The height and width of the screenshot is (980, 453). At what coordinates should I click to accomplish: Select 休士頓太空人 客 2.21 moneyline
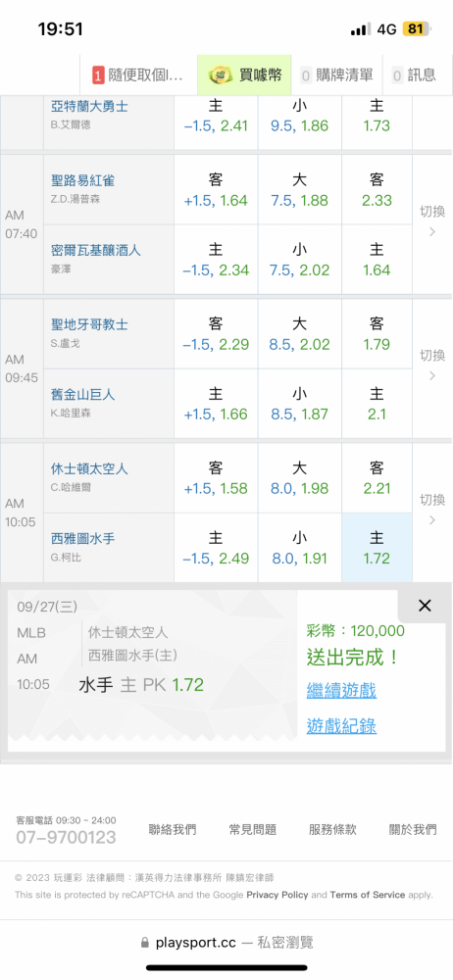point(377,478)
